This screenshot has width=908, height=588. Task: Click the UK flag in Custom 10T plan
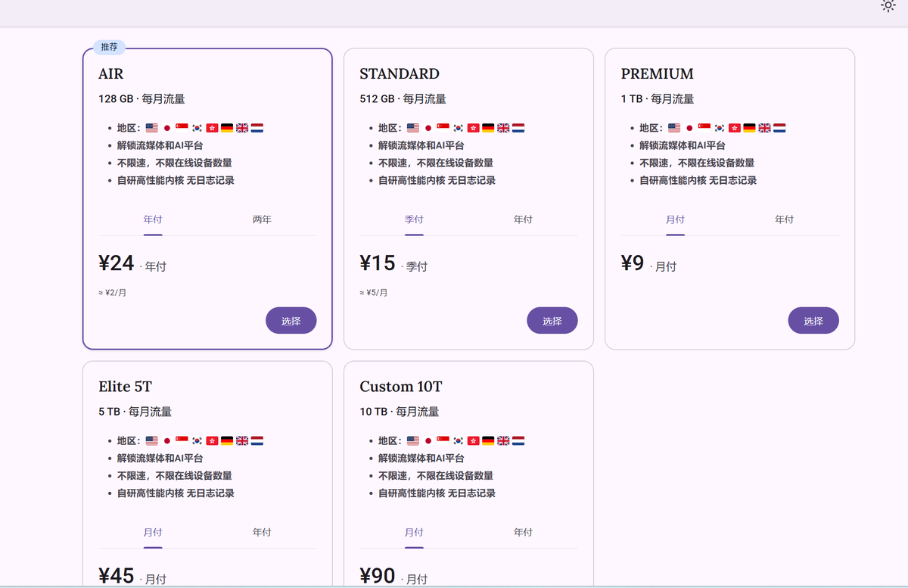[503, 440]
